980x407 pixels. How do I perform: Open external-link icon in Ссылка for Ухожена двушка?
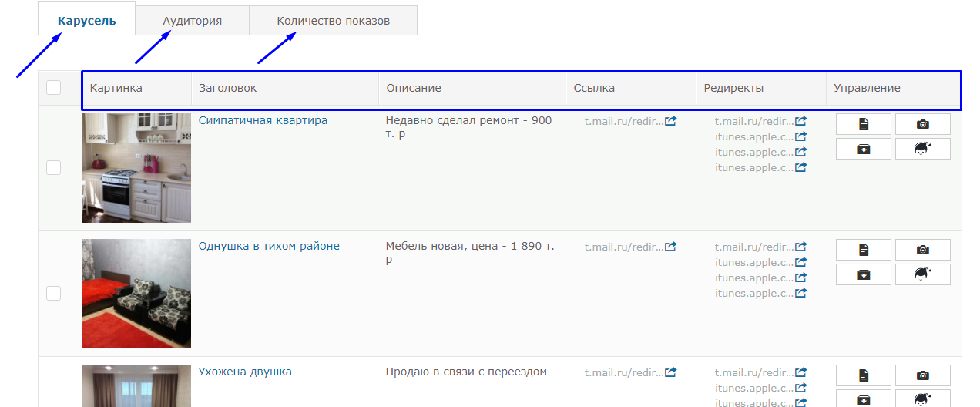[x=671, y=372]
